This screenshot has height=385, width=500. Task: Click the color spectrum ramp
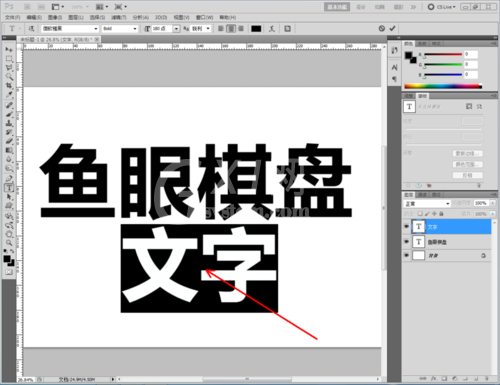(443, 86)
